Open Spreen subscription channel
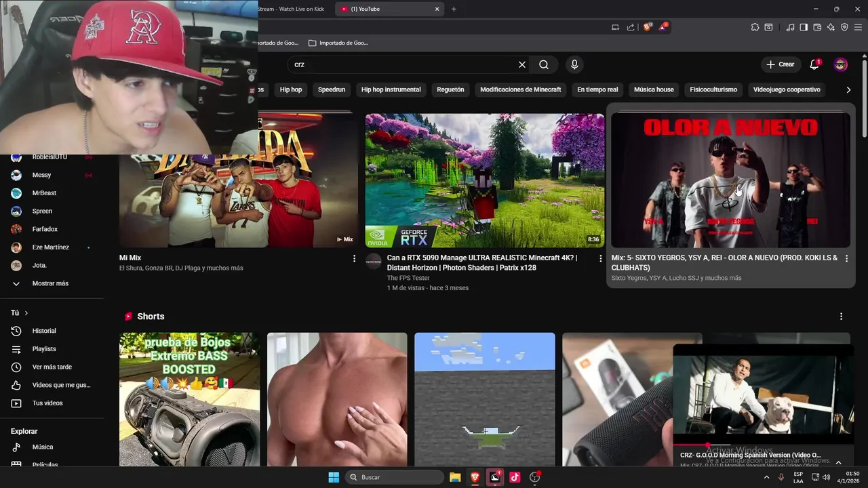 click(52, 211)
